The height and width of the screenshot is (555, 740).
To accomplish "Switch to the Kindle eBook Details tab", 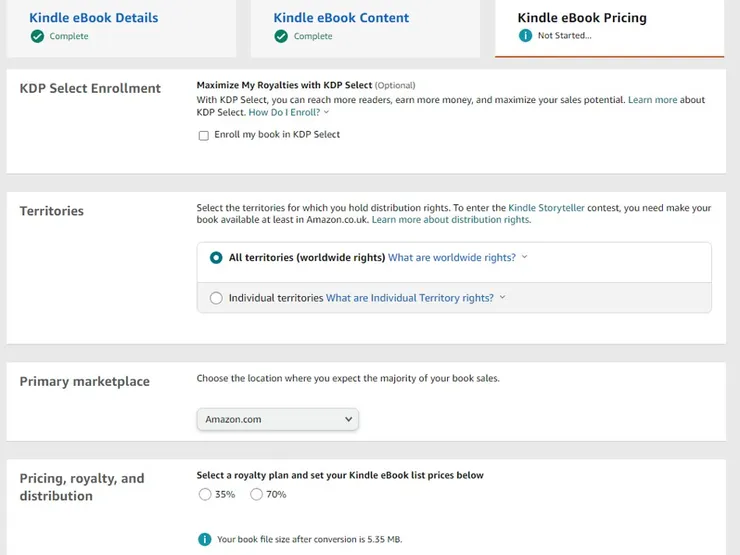I will (94, 18).
